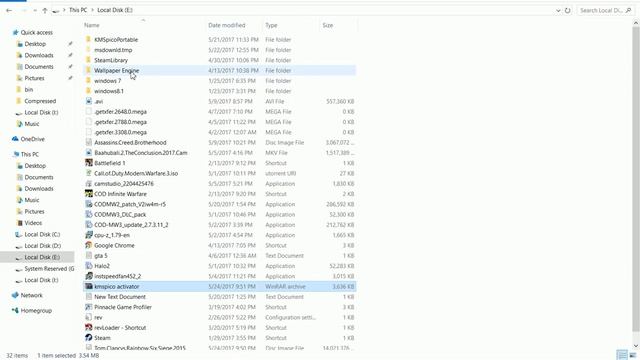Select the kmspico activator archive icon
This screenshot has height=360, width=640.
(x=89, y=287)
